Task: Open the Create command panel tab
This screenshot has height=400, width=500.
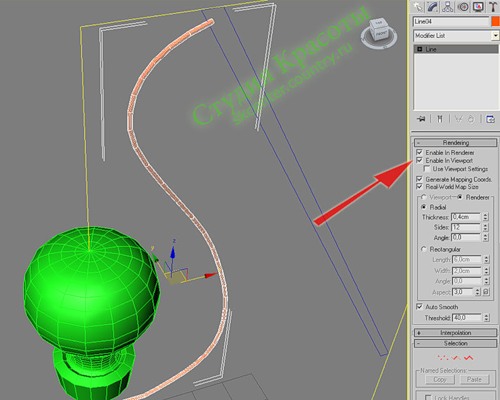Action: (x=418, y=6)
